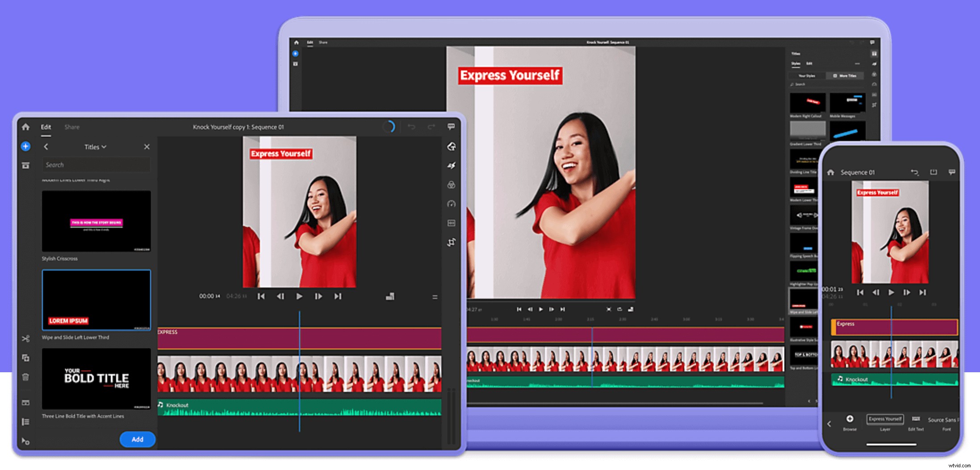980x470 pixels.
Task: Tap the Undo arrow on the phone
Action: tap(914, 172)
